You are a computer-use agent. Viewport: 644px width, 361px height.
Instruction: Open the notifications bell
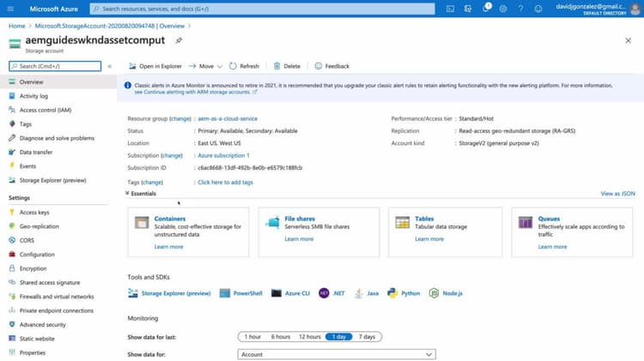pos(486,9)
